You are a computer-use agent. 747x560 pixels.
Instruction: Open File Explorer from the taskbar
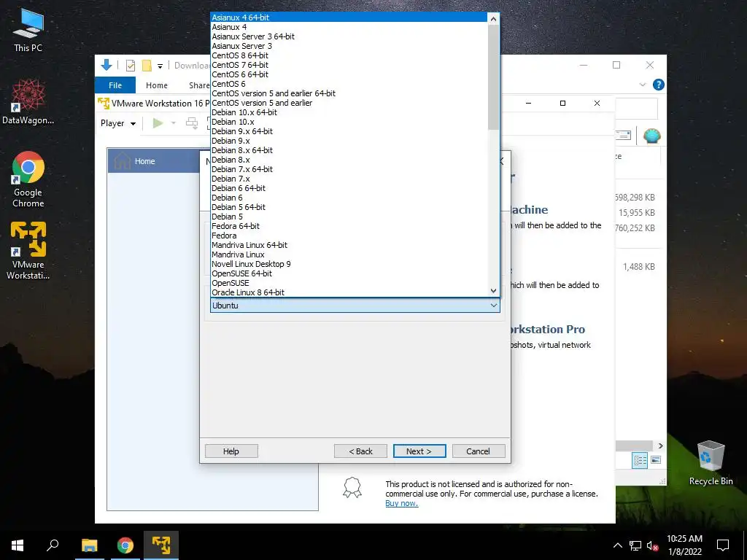point(90,545)
